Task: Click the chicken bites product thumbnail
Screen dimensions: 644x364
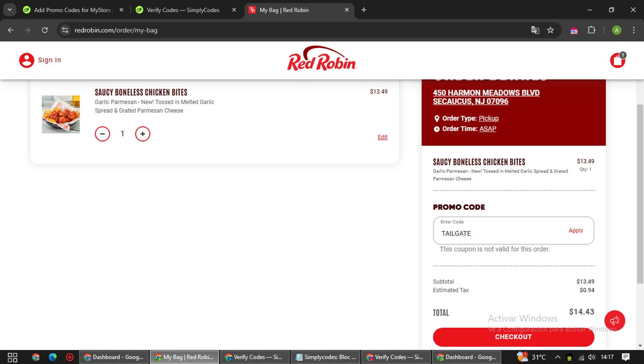Action: [x=61, y=114]
